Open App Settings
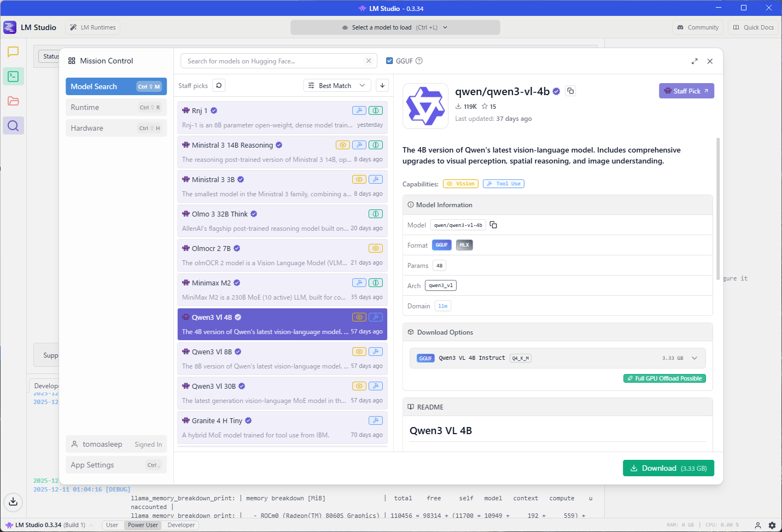Viewport: 782px width, 532px height. click(116, 465)
